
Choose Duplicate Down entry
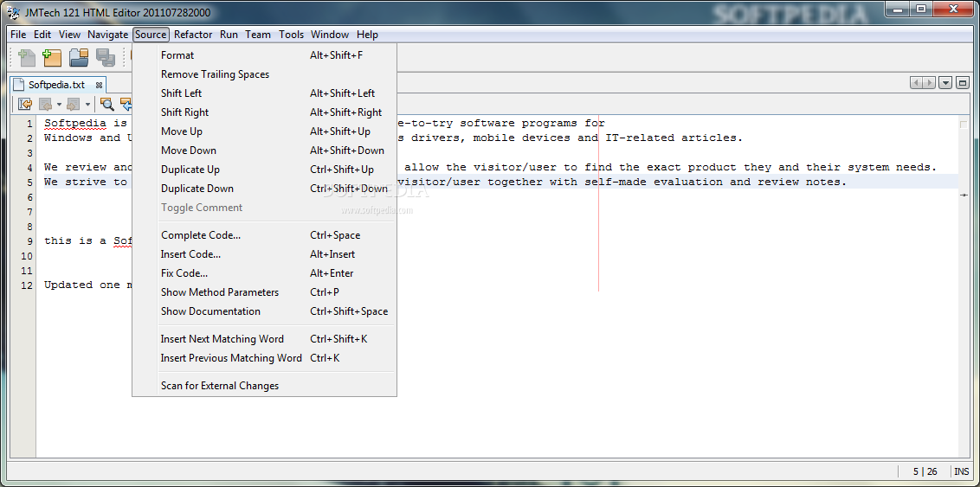264,189
